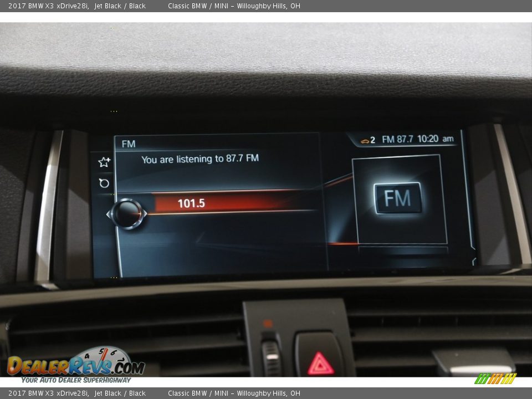Select the FM header at top left

point(129,144)
